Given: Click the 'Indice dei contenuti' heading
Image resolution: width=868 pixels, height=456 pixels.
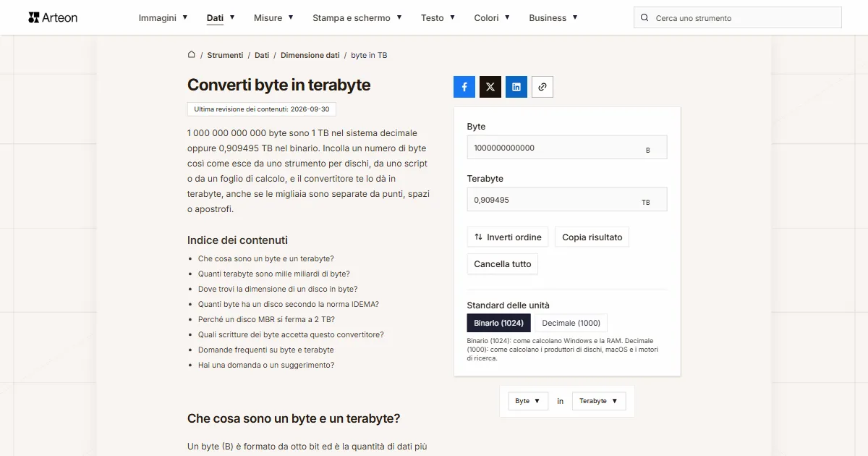Looking at the screenshot, I should [x=237, y=240].
